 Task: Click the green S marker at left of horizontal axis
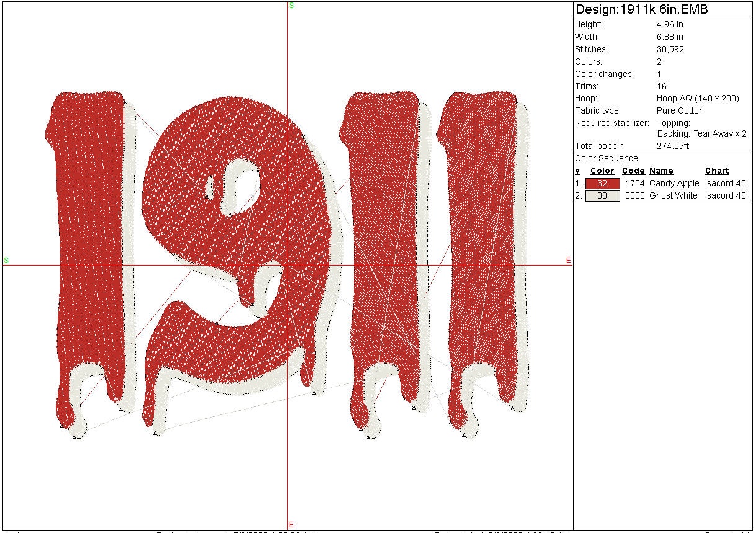[x=6, y=261]
